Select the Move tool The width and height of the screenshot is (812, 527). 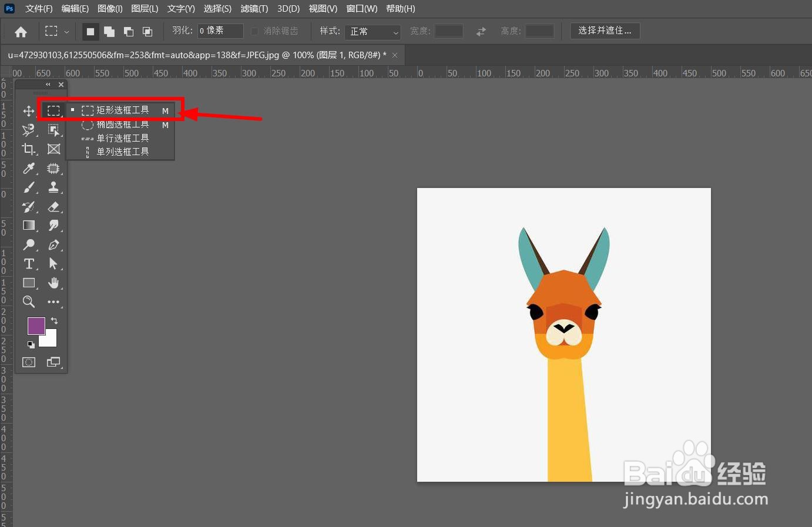pos(28,111)
